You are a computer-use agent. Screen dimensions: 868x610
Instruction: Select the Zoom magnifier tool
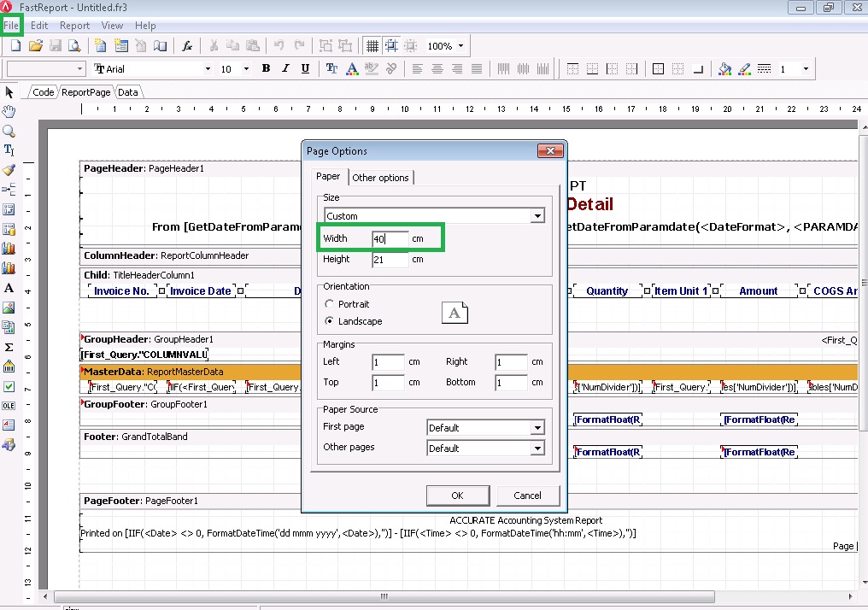(9, 132)
